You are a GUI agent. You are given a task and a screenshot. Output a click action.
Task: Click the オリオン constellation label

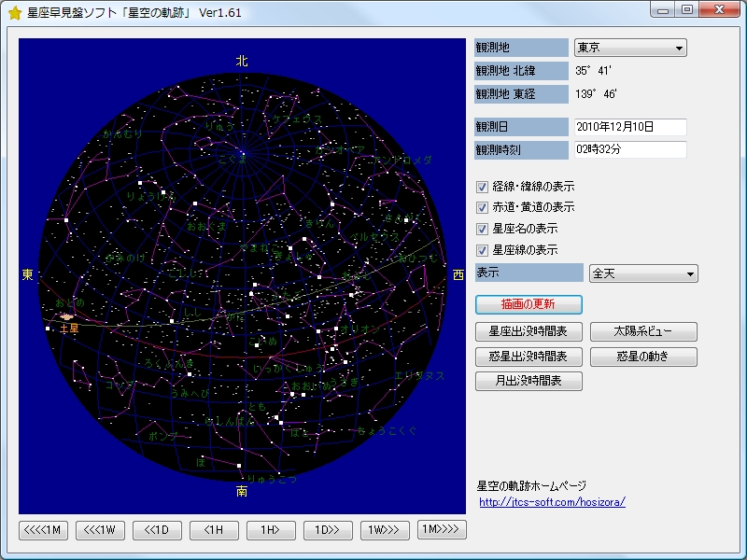click(x=359, y=329)
